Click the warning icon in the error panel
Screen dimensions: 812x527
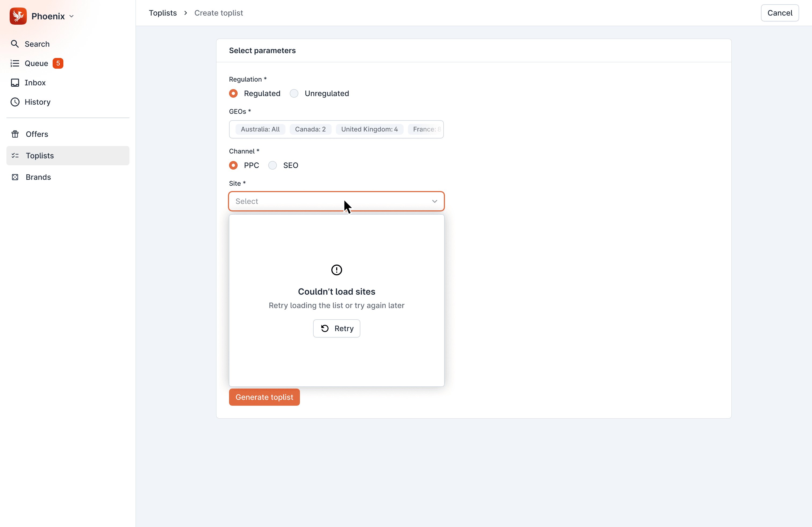tap(336, 270)
